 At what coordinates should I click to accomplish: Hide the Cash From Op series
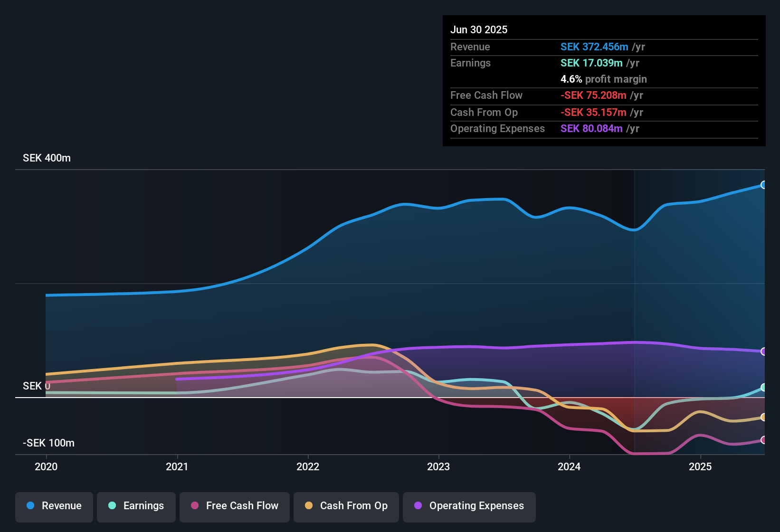346,507
